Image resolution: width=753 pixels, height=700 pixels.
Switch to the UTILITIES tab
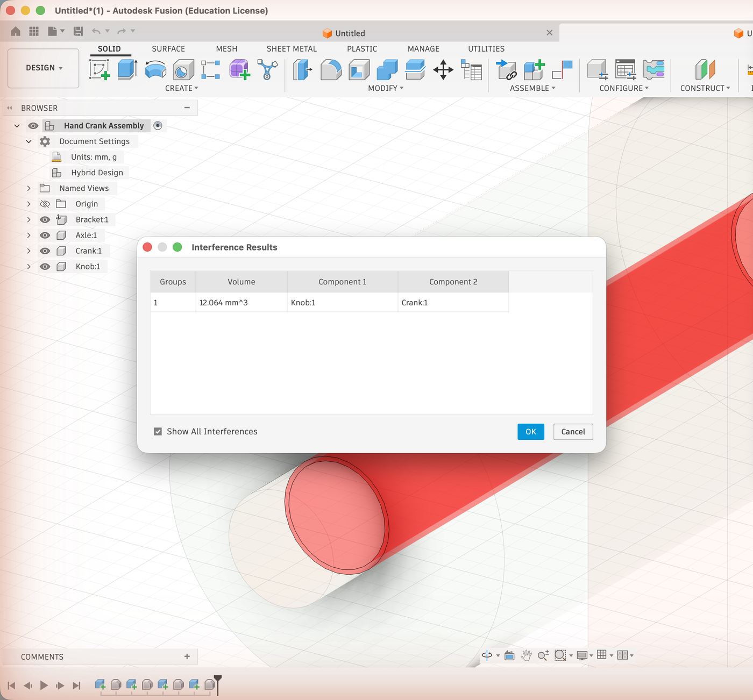(486, 49)
